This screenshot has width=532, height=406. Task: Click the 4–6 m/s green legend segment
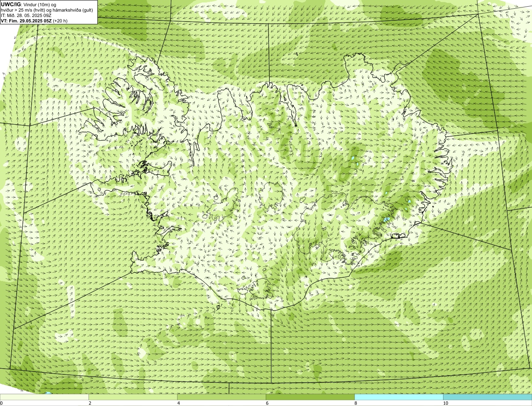pyautogui.click(x=222, y=397)
